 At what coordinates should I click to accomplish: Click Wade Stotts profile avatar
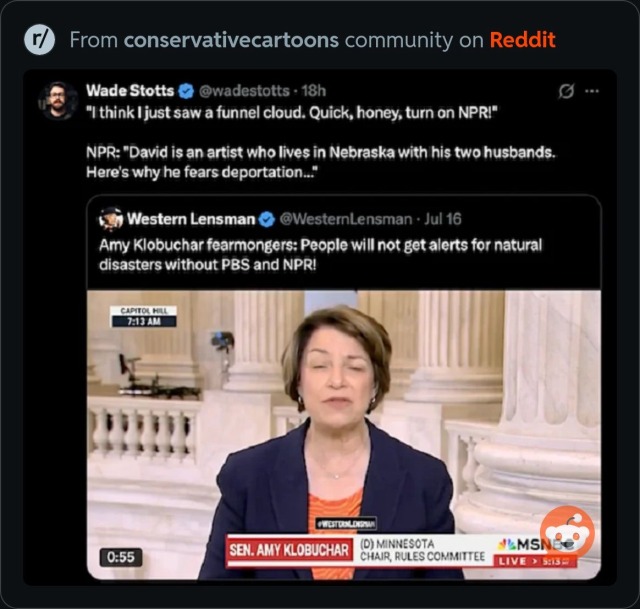[58, 100]
